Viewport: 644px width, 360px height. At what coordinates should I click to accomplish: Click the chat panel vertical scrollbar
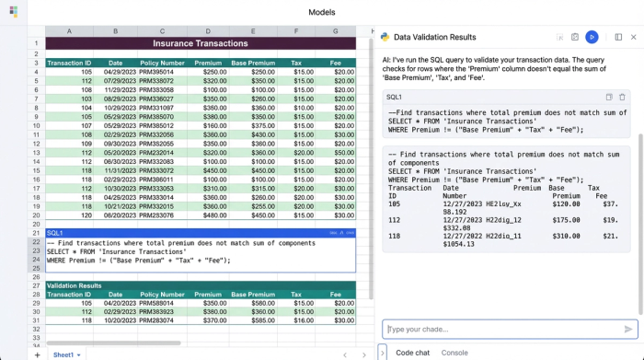(x=640, y=224)
